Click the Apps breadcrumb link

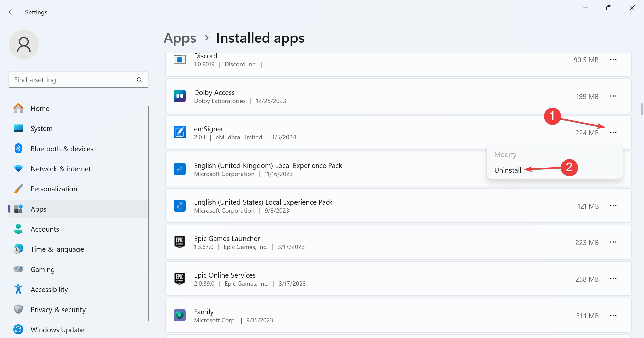coord(180,38)
